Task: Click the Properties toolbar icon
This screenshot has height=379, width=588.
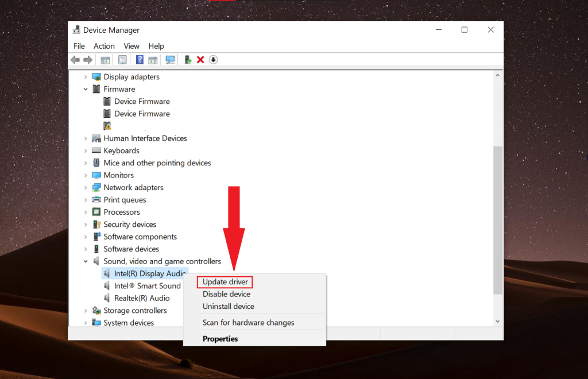Action: (122, 59)
